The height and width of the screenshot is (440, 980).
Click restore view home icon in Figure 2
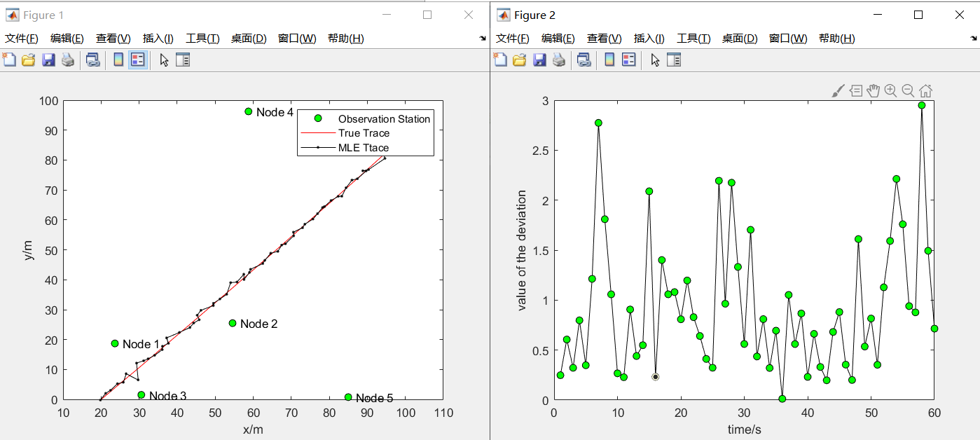[x=925, y=90]
